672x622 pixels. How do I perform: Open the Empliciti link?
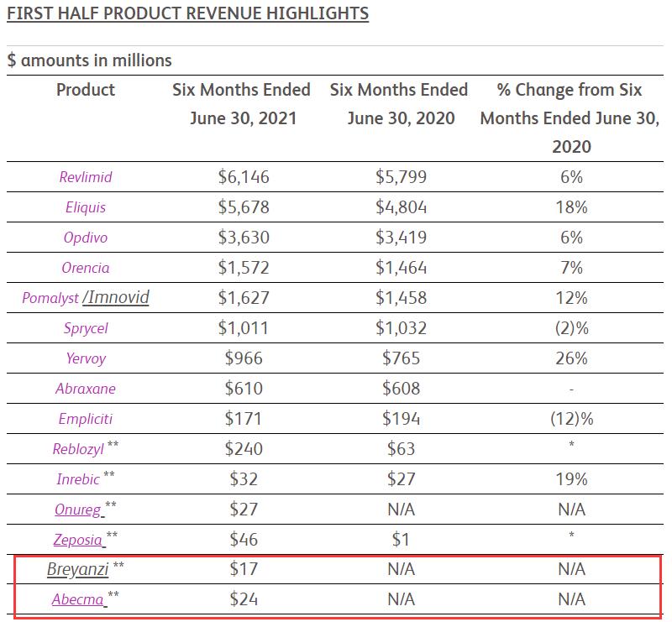coord(86,419)
